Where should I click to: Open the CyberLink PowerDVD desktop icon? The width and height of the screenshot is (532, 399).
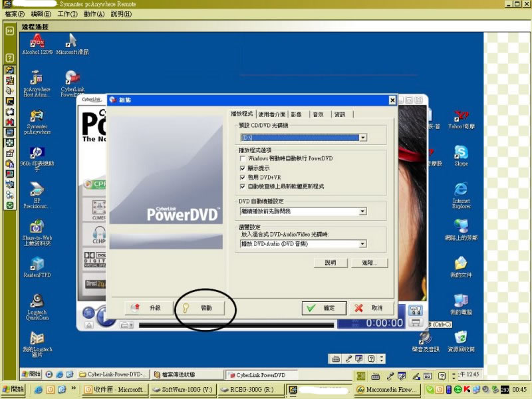click(72, 80)
